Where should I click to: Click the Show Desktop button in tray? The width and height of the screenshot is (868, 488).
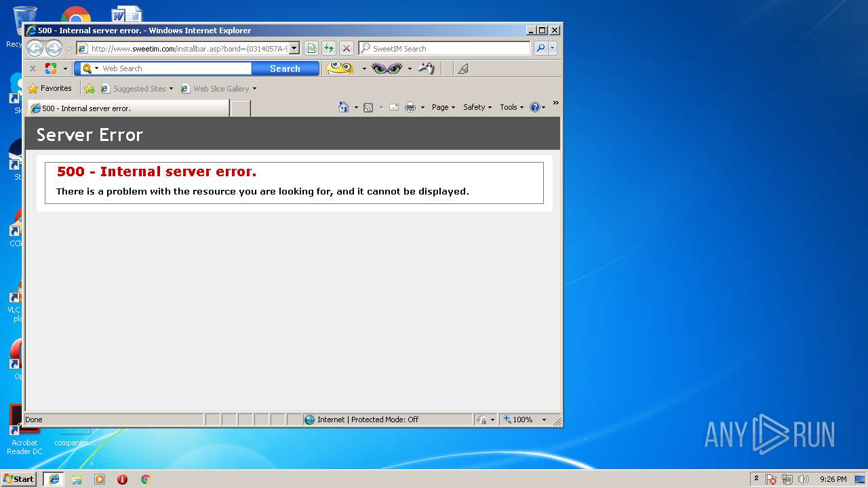[x=861, y=479]
